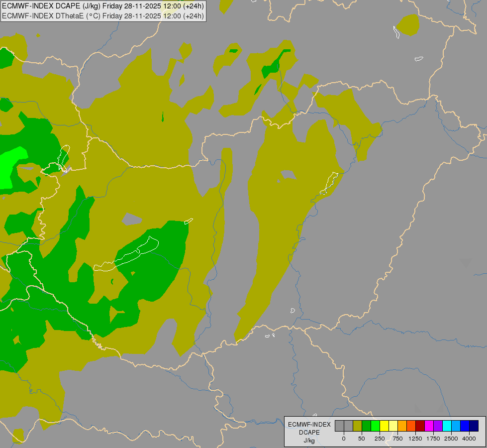Select the cyan legend swatch

pyautogui.click(x=447, y=426)
